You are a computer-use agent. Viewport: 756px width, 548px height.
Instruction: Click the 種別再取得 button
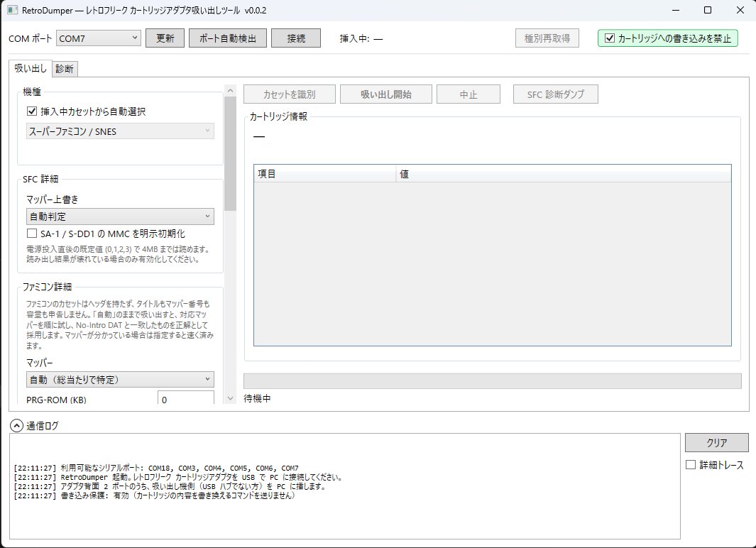(x=547, y=38)
